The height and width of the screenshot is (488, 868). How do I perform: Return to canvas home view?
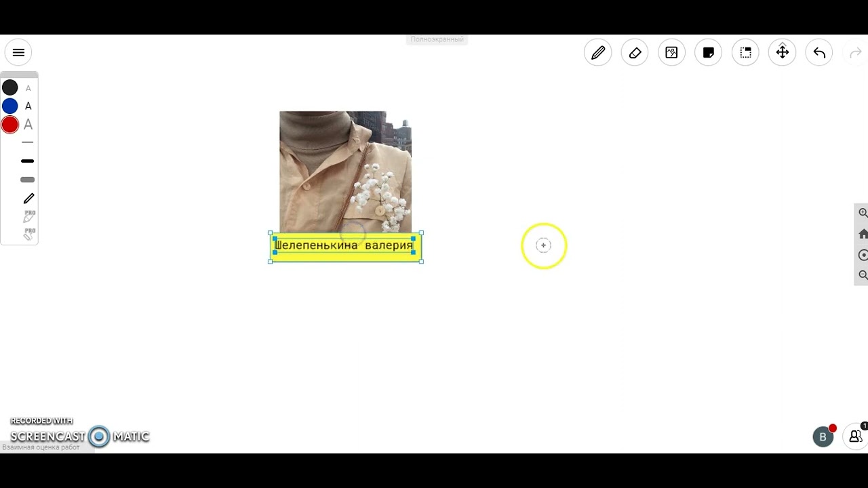[x=863, y=234]
